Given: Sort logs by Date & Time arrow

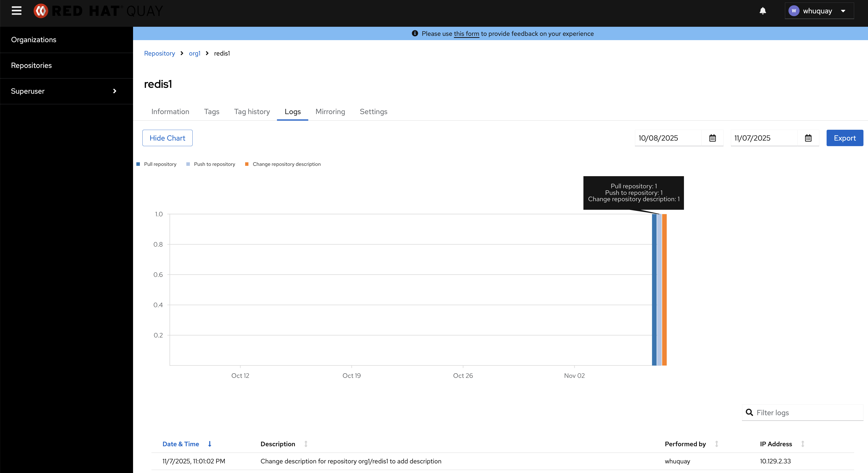Looking at the screenshot, I should click(210, 444).
